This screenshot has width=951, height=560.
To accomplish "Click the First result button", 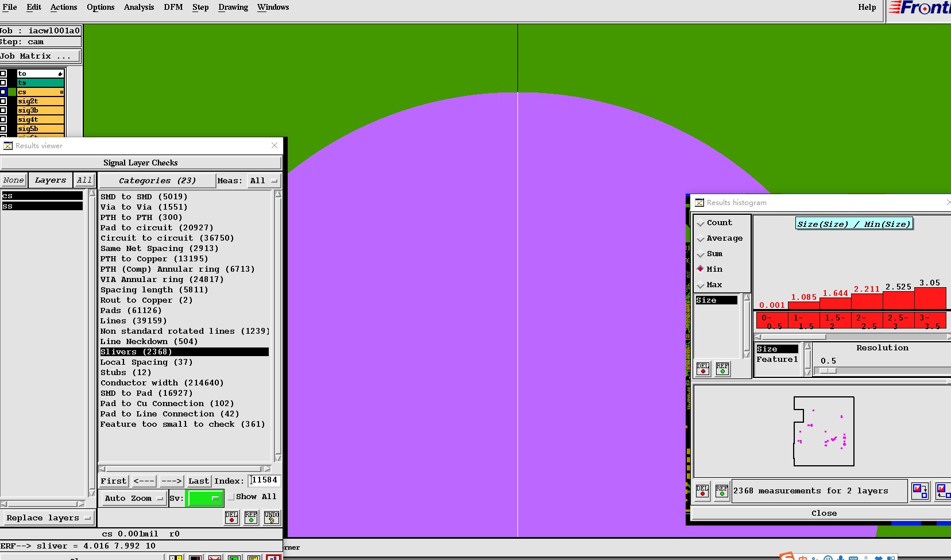I will coord(114,481).
